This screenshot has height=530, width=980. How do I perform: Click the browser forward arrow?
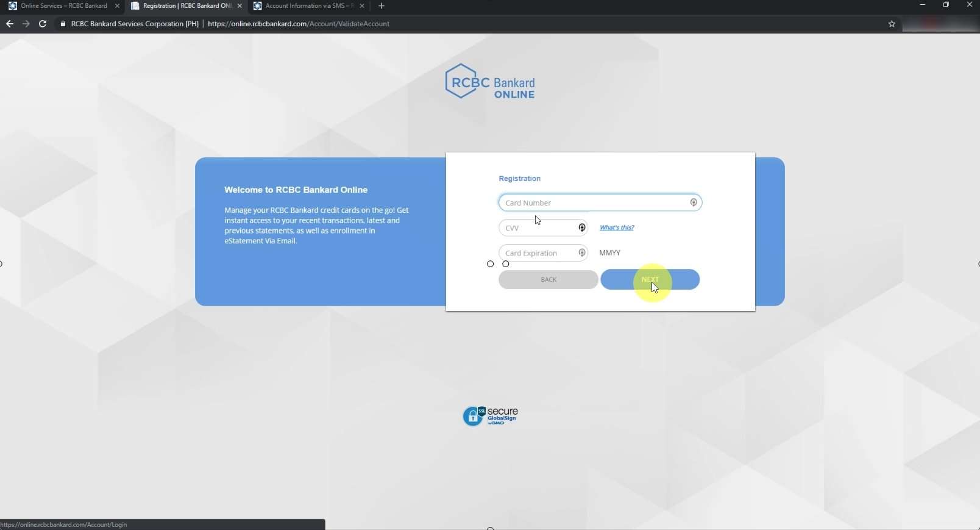pos(26,24)
